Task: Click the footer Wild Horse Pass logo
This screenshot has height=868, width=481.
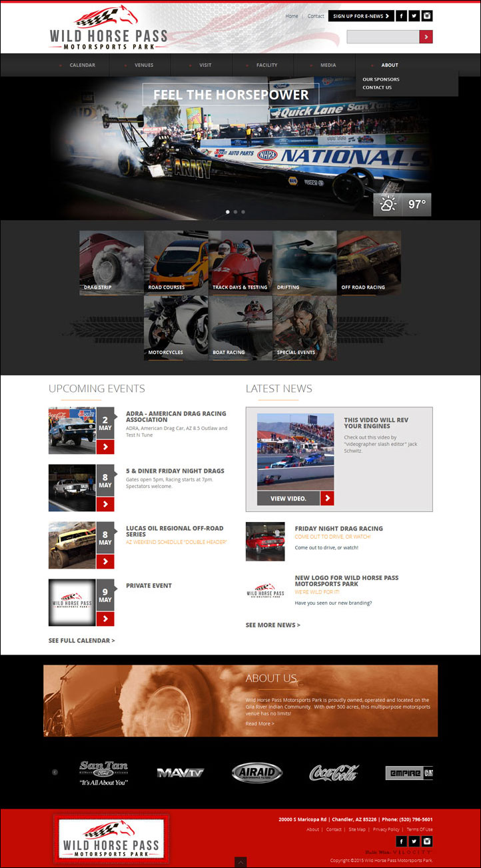Action: 111,839
